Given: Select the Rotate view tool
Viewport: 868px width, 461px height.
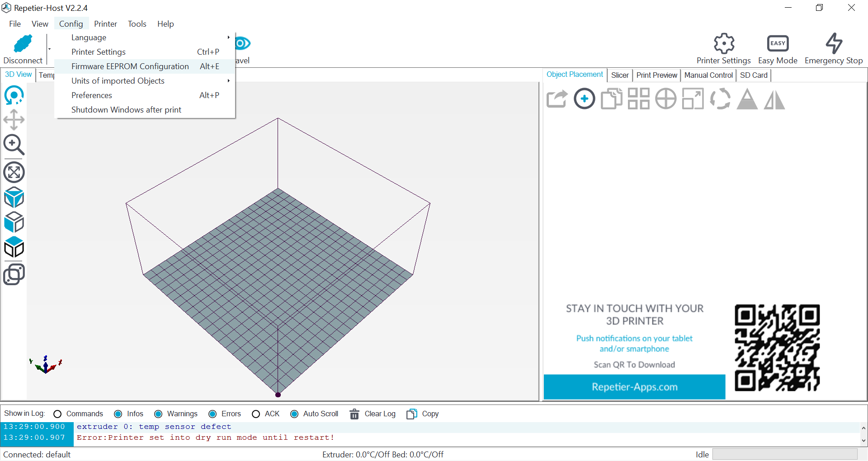Looking at the screenshot, I should click(x=14, y=95).
